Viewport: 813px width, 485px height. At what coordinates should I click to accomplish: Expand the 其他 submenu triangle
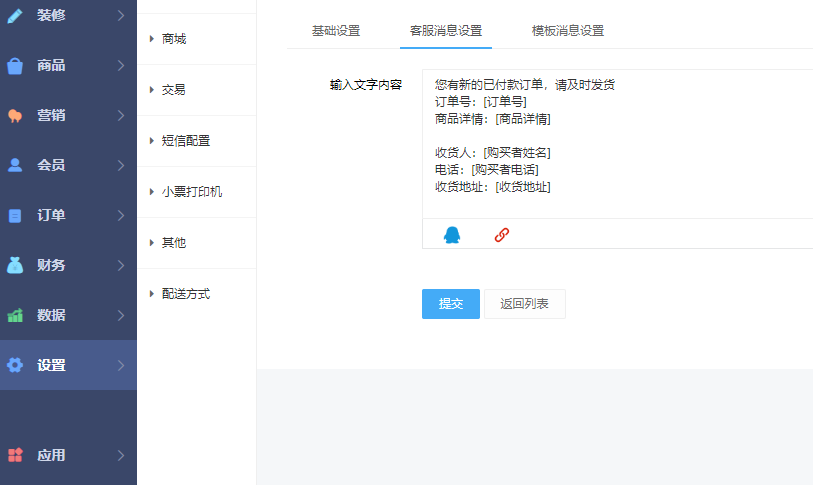(151, 242)
